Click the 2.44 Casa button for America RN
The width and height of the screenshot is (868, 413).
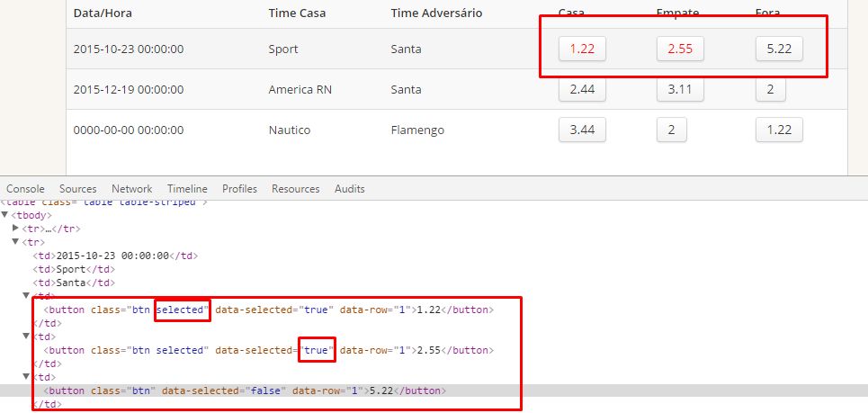tap(582, 89)
